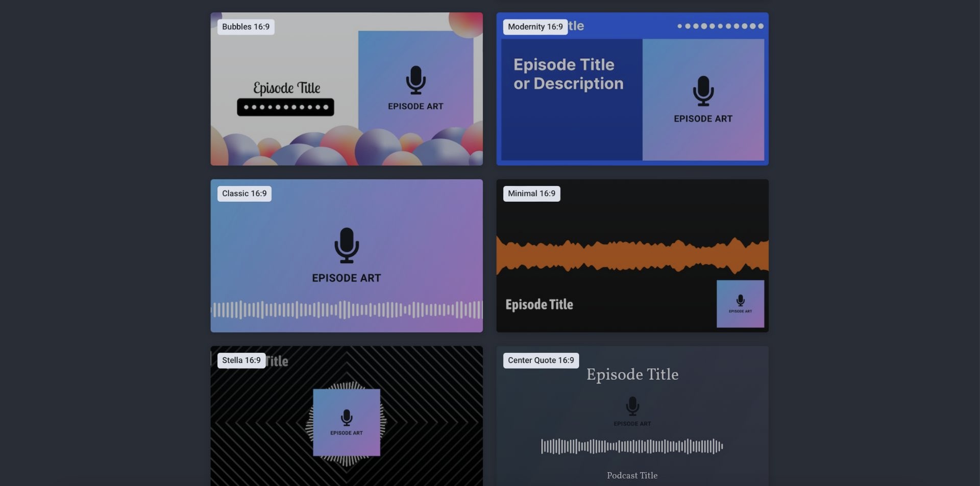980x486 pixels.
Task: Click the "Episode Title" heading in Center Quote
Action: [x=632, y=375]
